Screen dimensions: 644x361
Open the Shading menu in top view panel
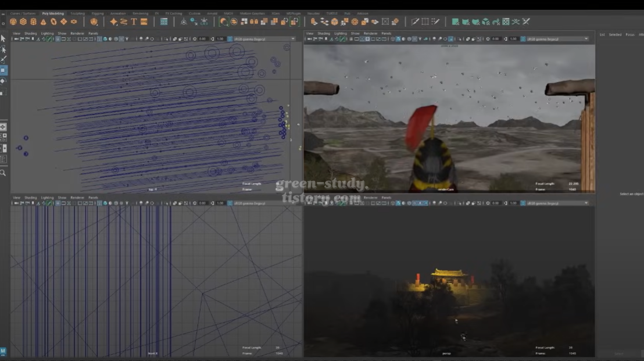click(30, 33)
